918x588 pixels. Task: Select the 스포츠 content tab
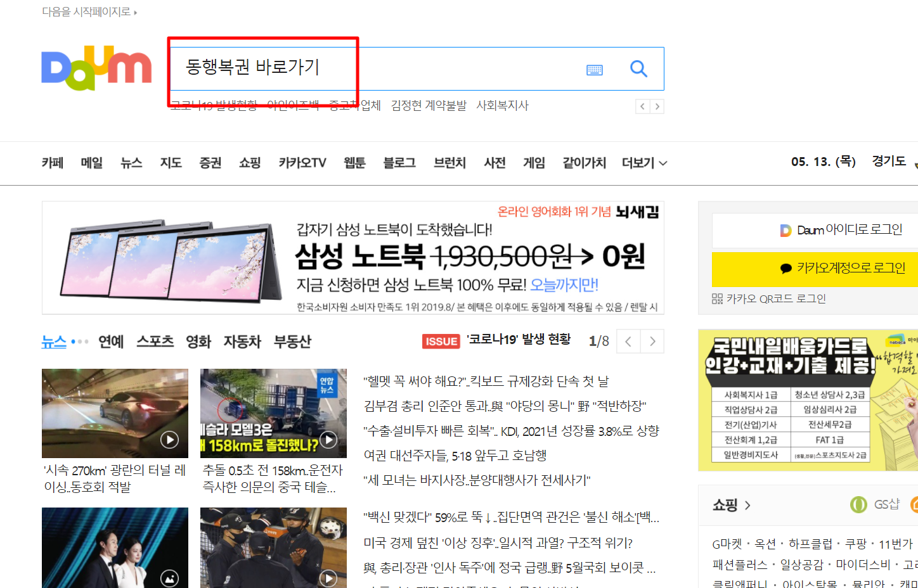[155, 342]
